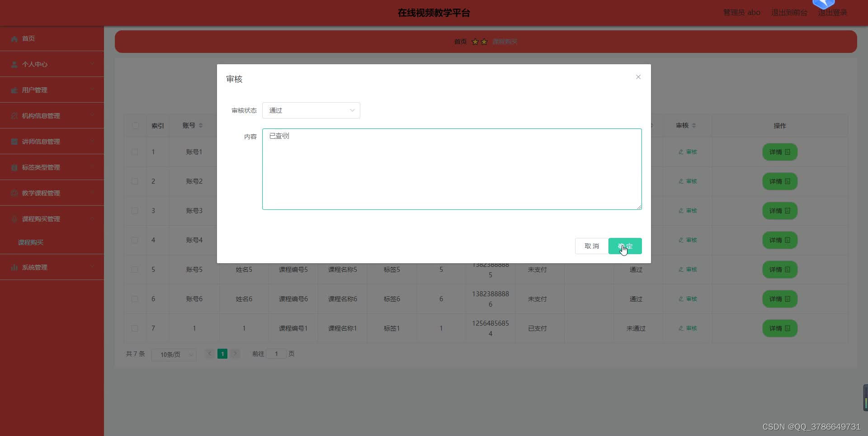Image resolution: width=868 pixels, height=436 pixels.
Task: Open 详情 for the index 7 row
Action: click(x=780, y=328)
